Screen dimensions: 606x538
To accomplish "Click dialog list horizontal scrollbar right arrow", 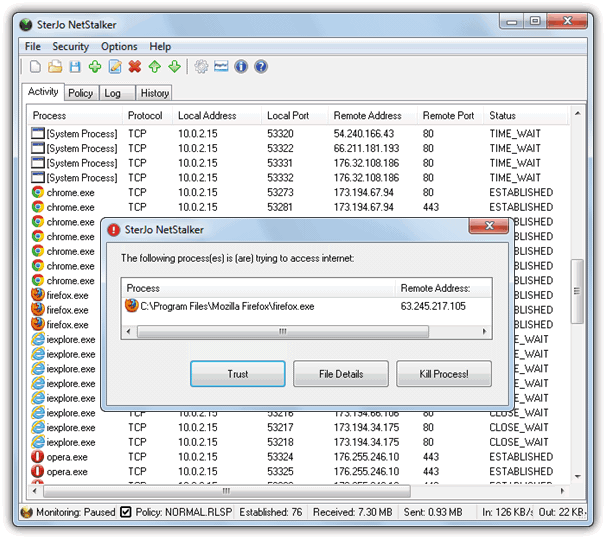I will 485,331.
